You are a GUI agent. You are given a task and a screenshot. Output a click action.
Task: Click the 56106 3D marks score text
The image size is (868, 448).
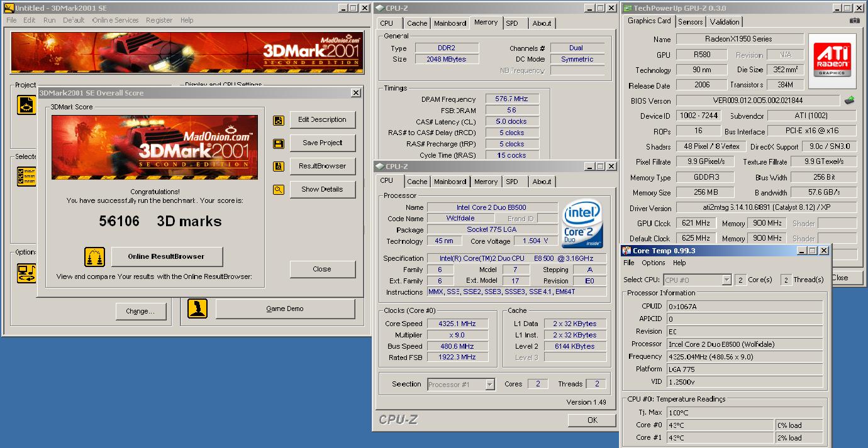click(160, 221)
